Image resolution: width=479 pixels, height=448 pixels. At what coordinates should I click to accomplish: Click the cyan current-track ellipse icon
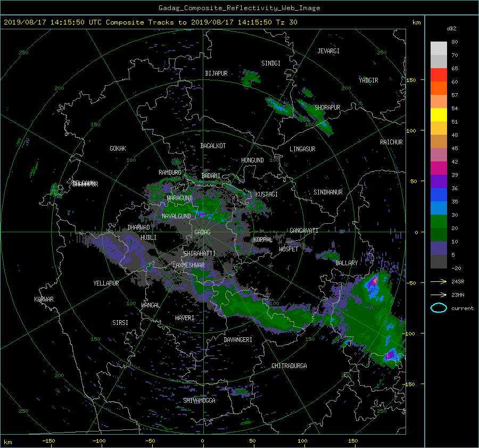tap(439, 308)
